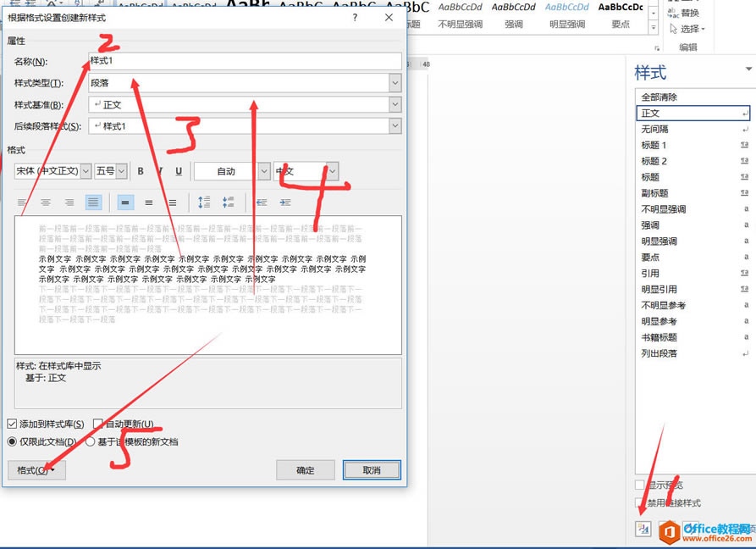Check 自动更新 checkbox
This screenshot has height=549, width=756.
pyautogui.click(x=98, y=424)
